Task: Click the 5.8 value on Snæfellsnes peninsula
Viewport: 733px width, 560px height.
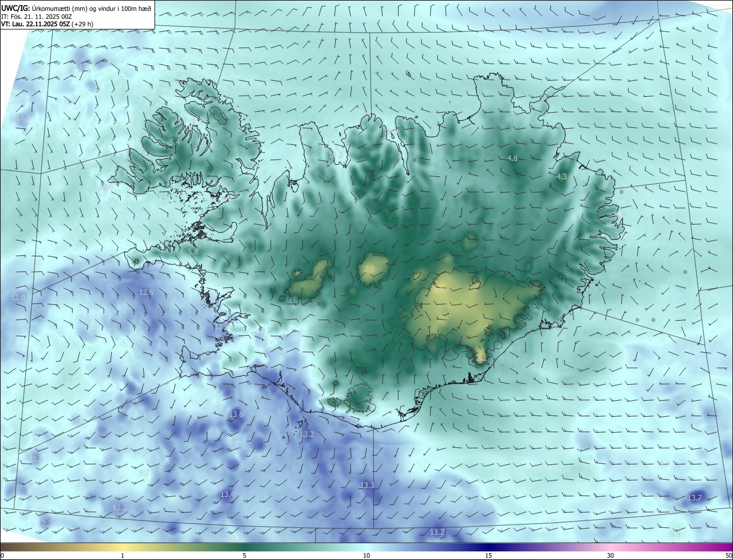Action: click(193, 251)
